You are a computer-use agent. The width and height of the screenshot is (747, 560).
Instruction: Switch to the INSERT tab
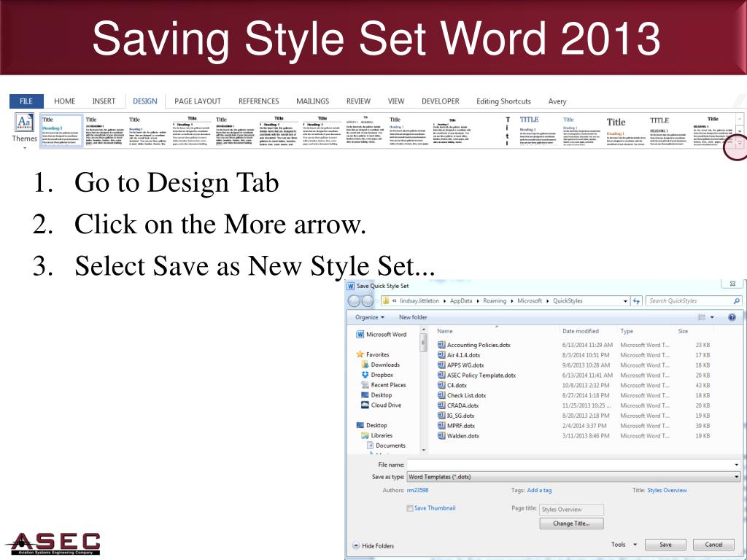pos(104,101)
